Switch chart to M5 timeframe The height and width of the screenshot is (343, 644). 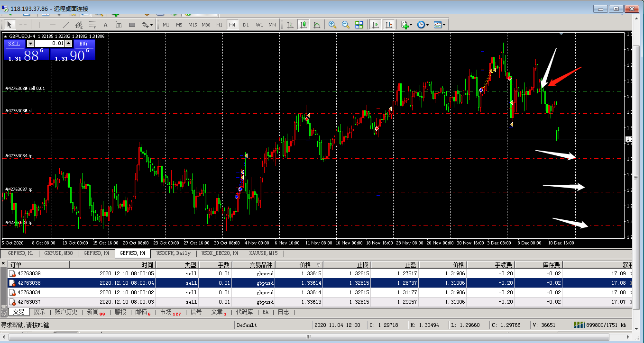pos(179,25)
